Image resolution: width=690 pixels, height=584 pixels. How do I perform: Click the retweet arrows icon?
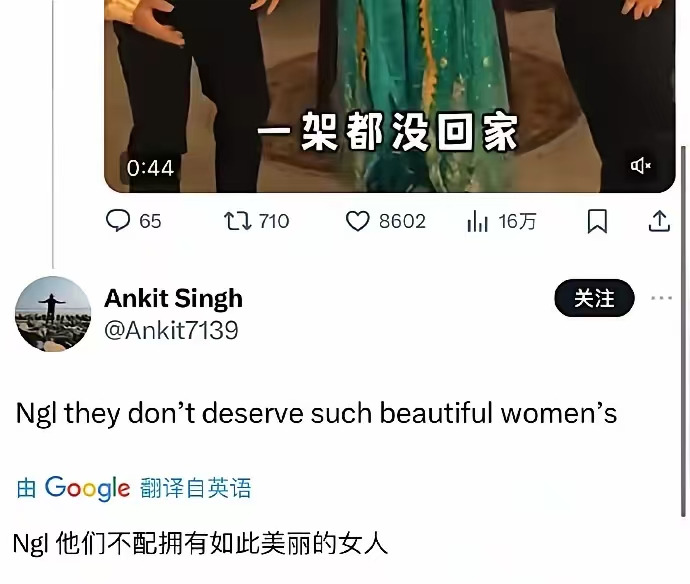pos(238,221)
